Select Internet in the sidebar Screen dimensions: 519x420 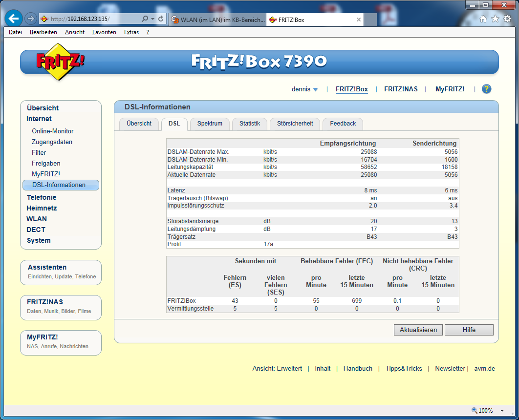39,119
